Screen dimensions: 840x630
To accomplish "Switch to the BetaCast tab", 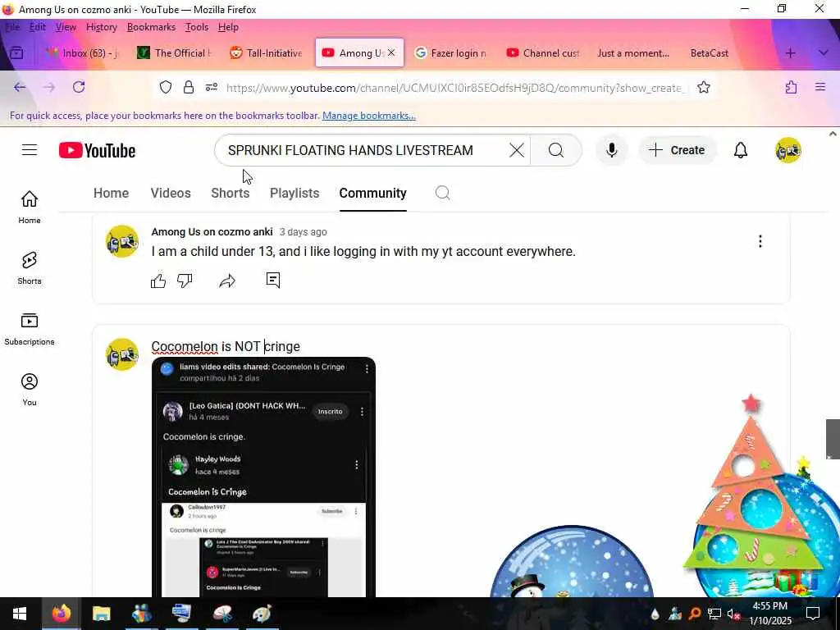I will (x=710, y=53).
